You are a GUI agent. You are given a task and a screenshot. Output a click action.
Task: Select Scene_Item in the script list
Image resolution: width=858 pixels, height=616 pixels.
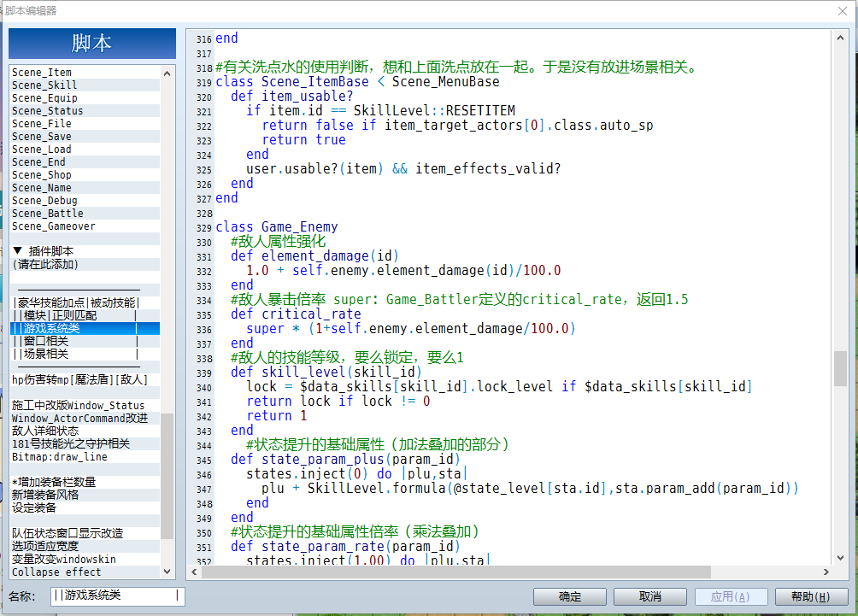pyautogui.click(x=85, y=73)
